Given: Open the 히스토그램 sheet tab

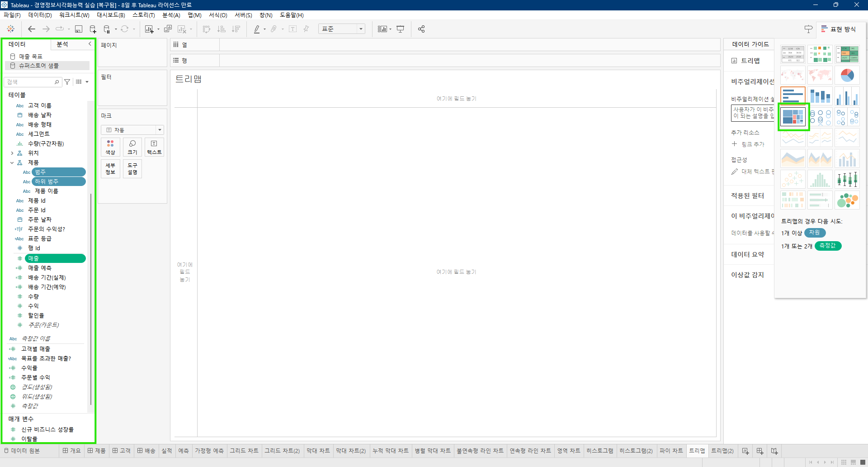Looking at the screenshot, I should [x=600, y=451].
